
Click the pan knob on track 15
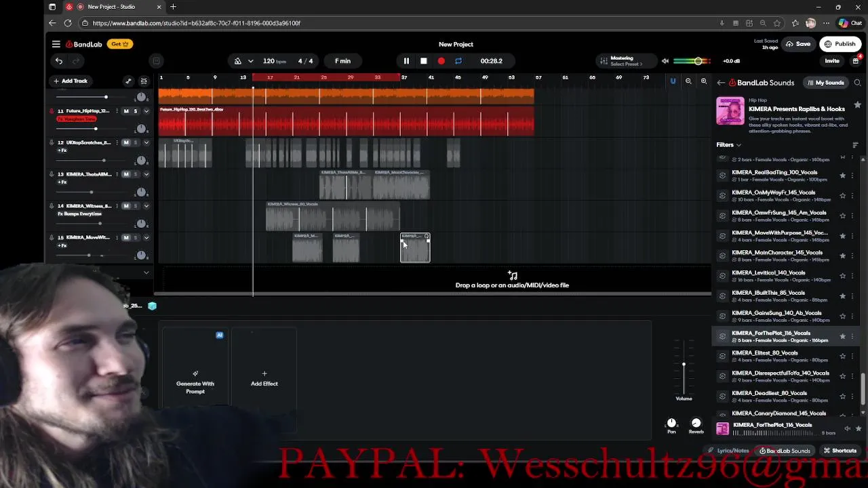[x=141, y=255]
